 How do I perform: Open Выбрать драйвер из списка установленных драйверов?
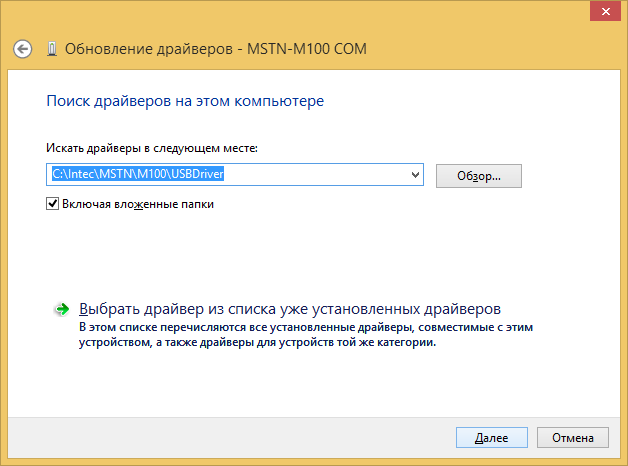(x=290, y=309)
